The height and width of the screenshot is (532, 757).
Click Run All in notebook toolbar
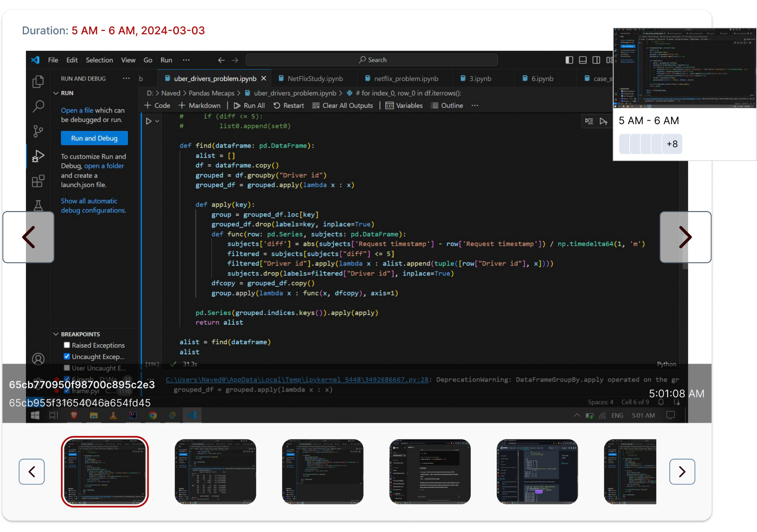pyautogui.click(x=249, y=106)
